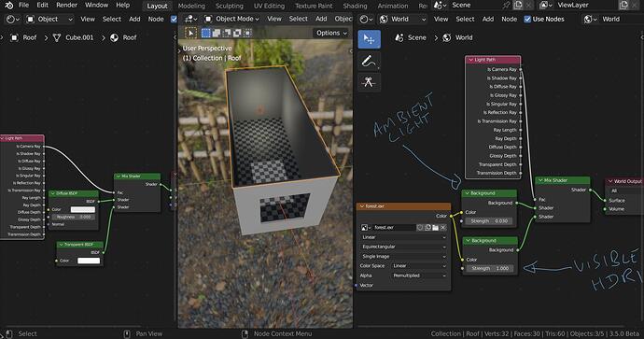This screenshot has width=644, height=339.
Task: Open the File menu
Action: click(x=24, y=6)
